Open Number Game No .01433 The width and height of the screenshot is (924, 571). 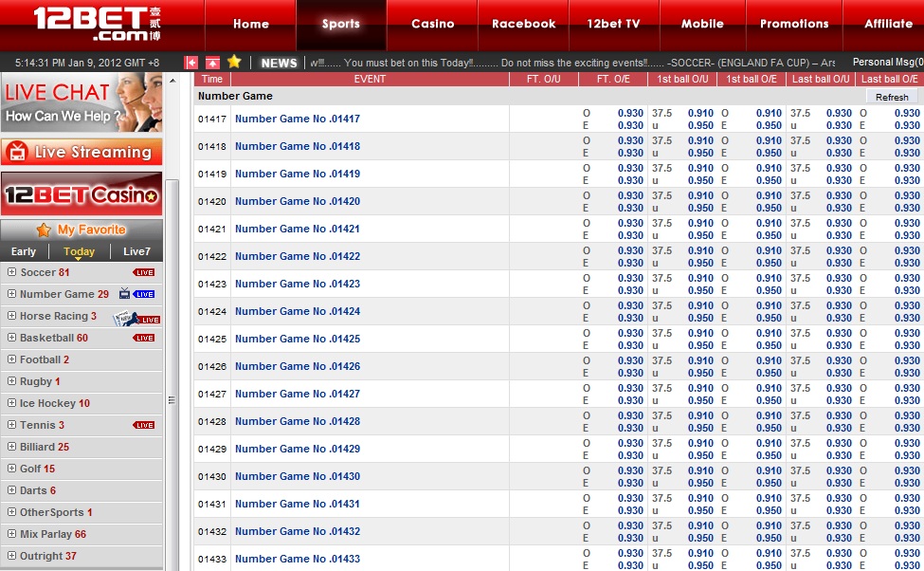(x=298, y=559)
